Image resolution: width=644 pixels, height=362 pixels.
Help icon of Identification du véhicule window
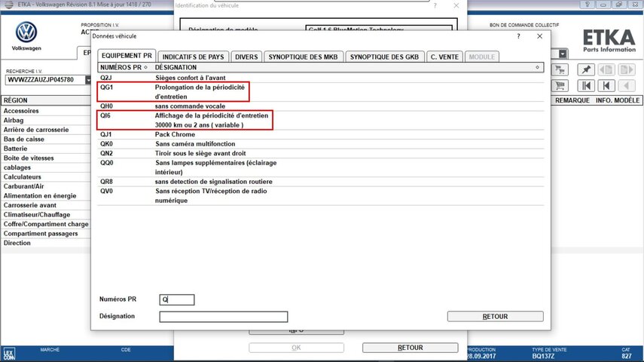[x=435, y=5]
